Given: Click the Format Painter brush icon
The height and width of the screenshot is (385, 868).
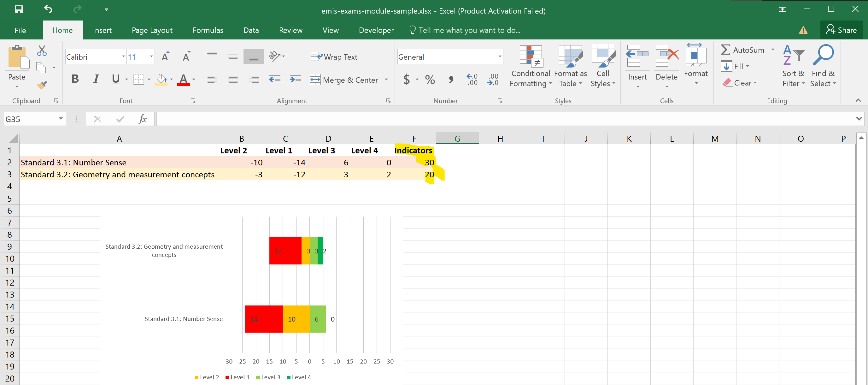Looking at the screenshot, I should click(x=42, y=85).
